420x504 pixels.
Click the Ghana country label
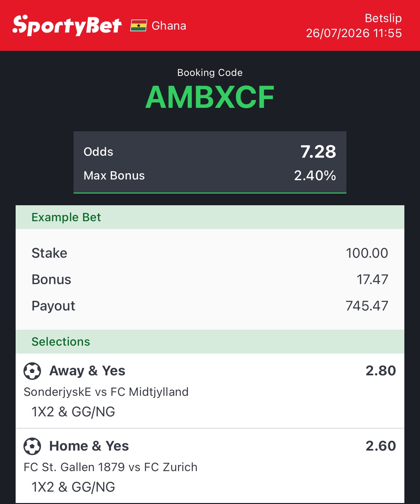pyautogui.click(x=169, y=26)
